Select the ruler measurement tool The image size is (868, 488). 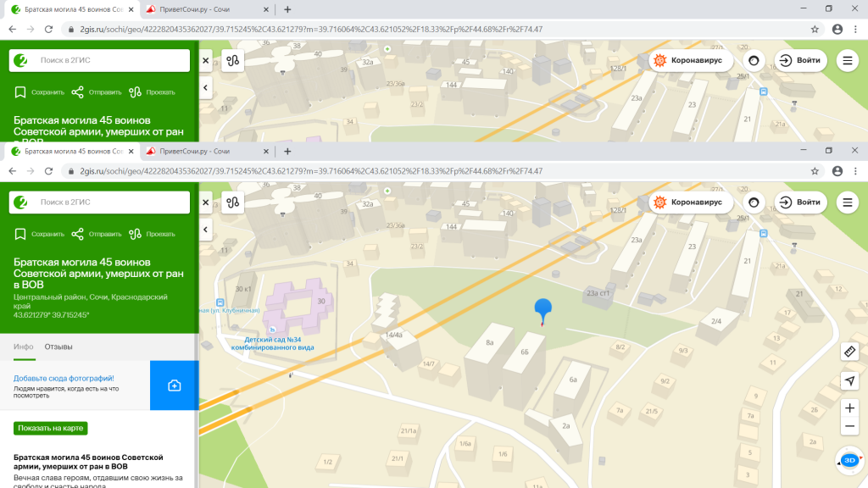849,351
